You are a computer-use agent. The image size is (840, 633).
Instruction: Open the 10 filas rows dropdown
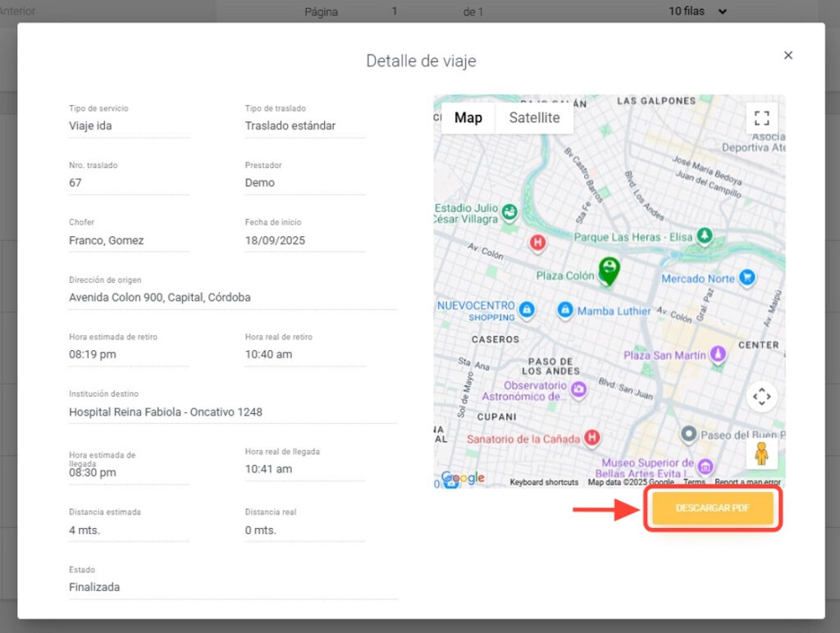point(698,11)
